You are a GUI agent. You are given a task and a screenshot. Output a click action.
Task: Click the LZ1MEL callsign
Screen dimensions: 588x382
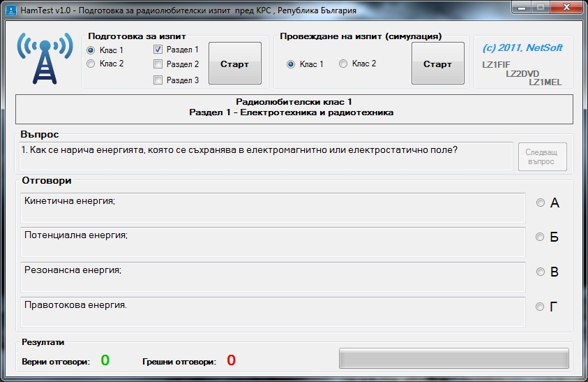point(545,82)
